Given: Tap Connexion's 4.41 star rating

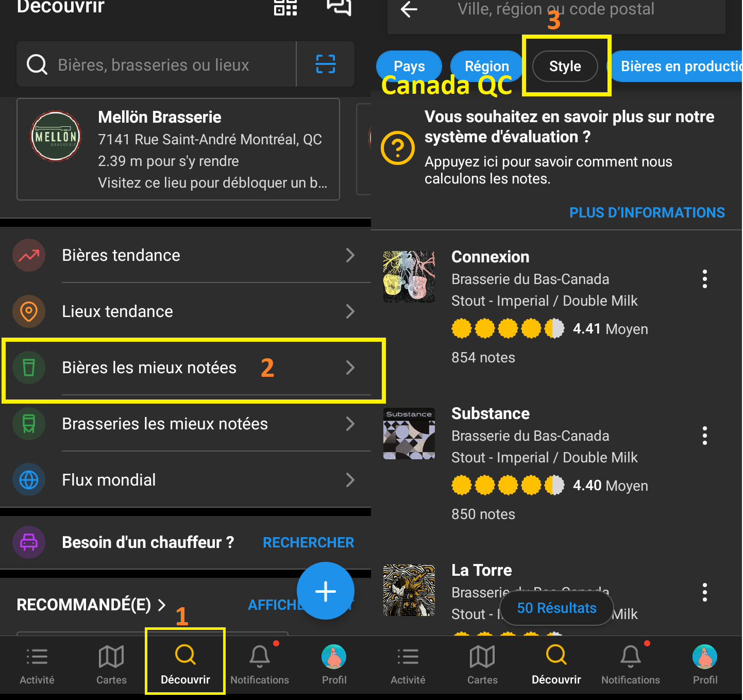Looking at the screenshot, I should point(550,328).
